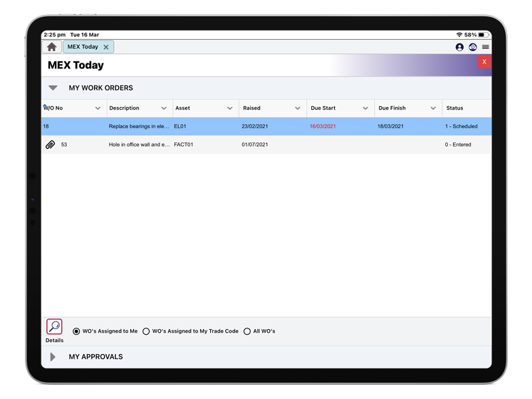Tap the Wi-Fi icon in status bar
Image resolution: width=532 pixels, height=399 pixels.
click(x=459, y=35)
